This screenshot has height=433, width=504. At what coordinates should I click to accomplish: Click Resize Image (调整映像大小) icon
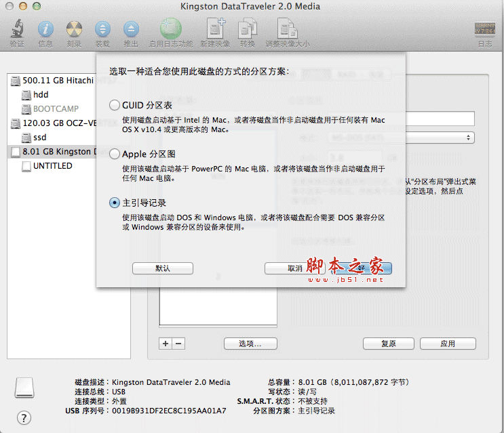[288, 29]
